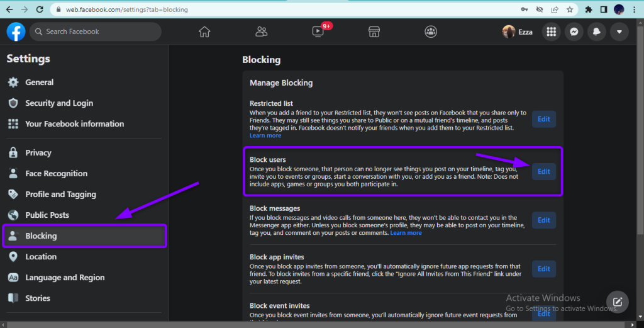Click the Privacy padlock icon

pyautogui.click(x=13, y=152)
